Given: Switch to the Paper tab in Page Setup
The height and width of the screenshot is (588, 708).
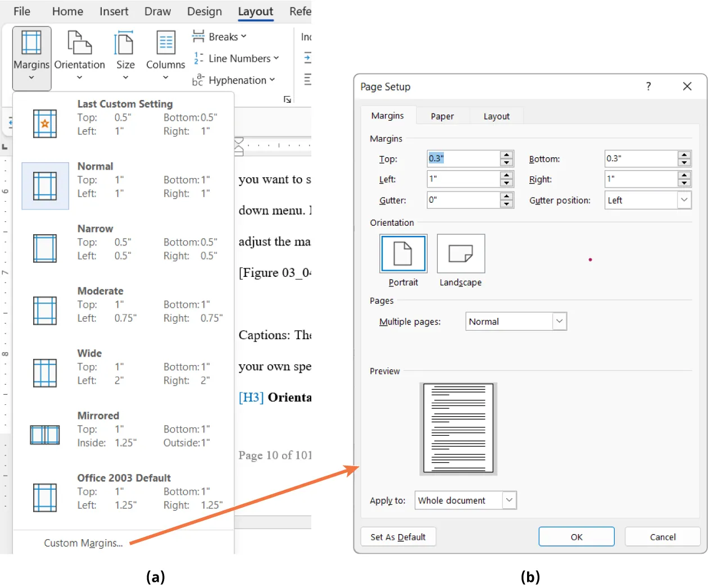Looking at the screenshot, I should 442,116.
